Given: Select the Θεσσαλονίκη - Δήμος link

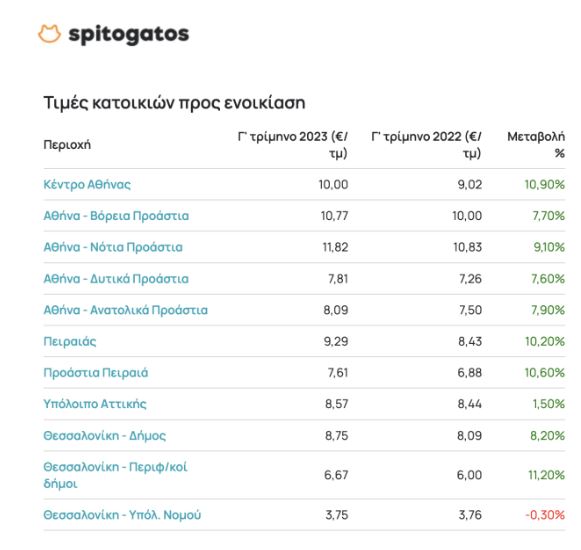Looking at the screenshot, I should (104, 436).
